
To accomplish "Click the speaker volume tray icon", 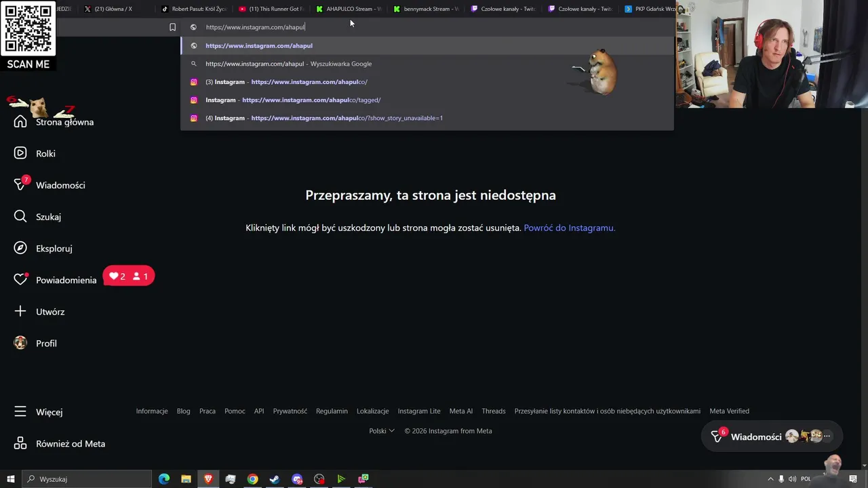I will (792, 479).
